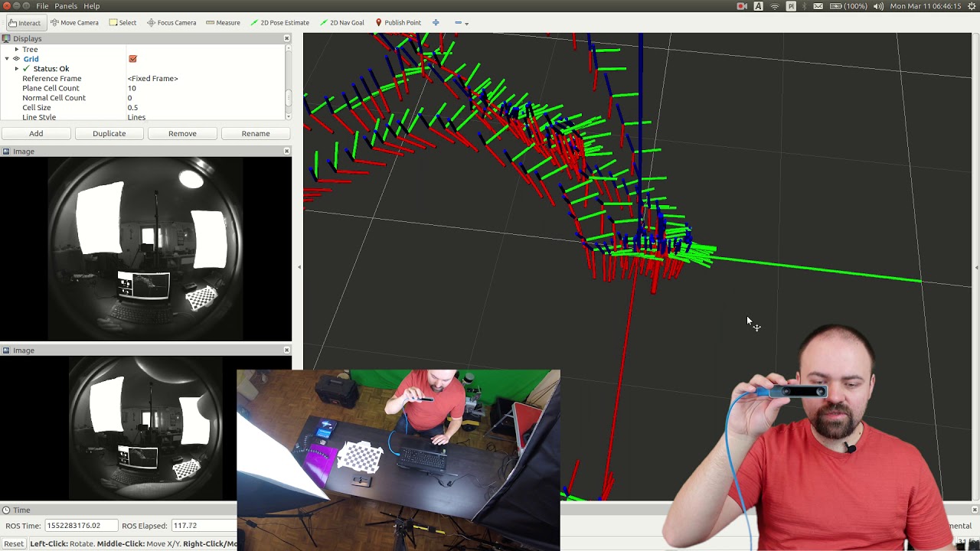Collapse the Grid display item
This screenshot has height=551, width=980.
7,59
